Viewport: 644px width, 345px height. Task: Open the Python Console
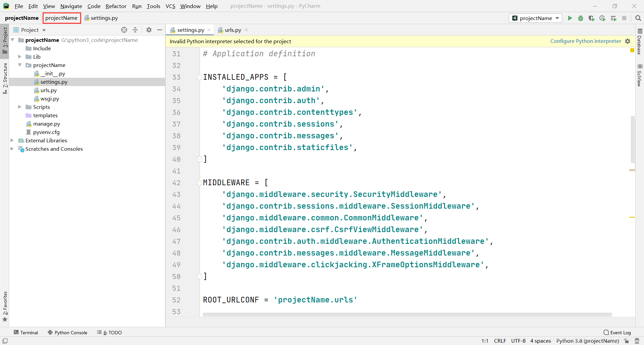[67, 333]
